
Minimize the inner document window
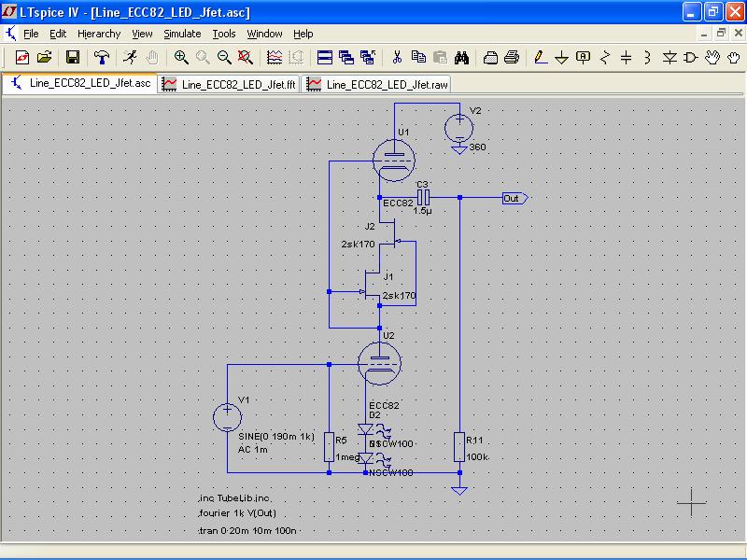tap(704, 34)
